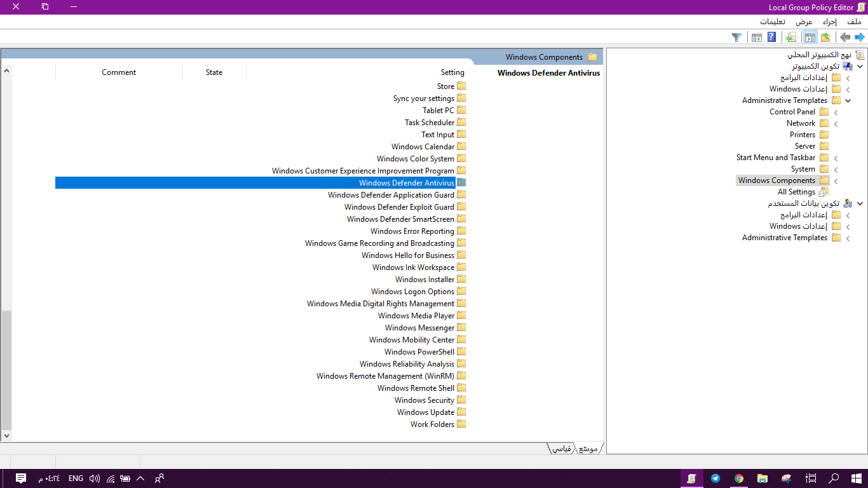Viewport: 868px width, 488px height.
Task: Expand the System tree node
Action: tap(836, 169)
